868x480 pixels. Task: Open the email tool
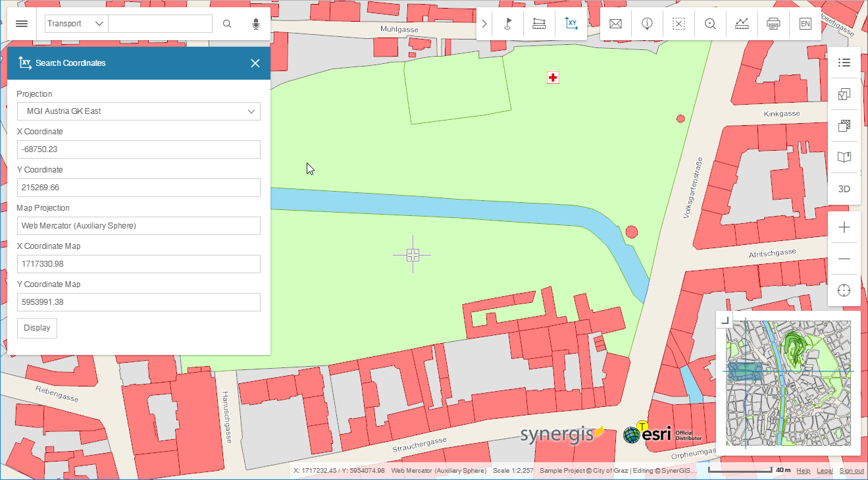[615, 23]
